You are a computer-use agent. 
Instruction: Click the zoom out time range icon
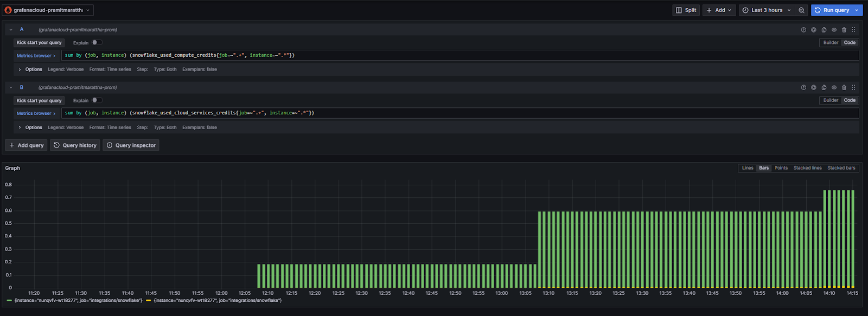tap(801, 10)
